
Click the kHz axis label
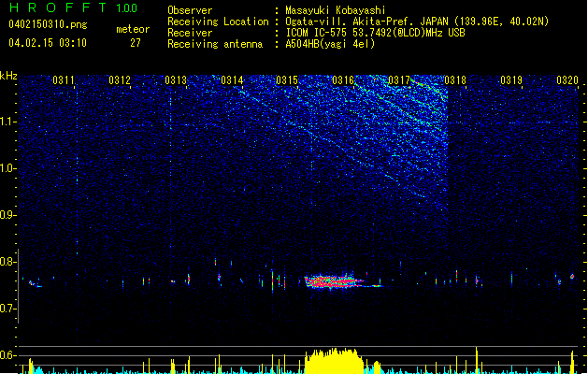point(8,76)
